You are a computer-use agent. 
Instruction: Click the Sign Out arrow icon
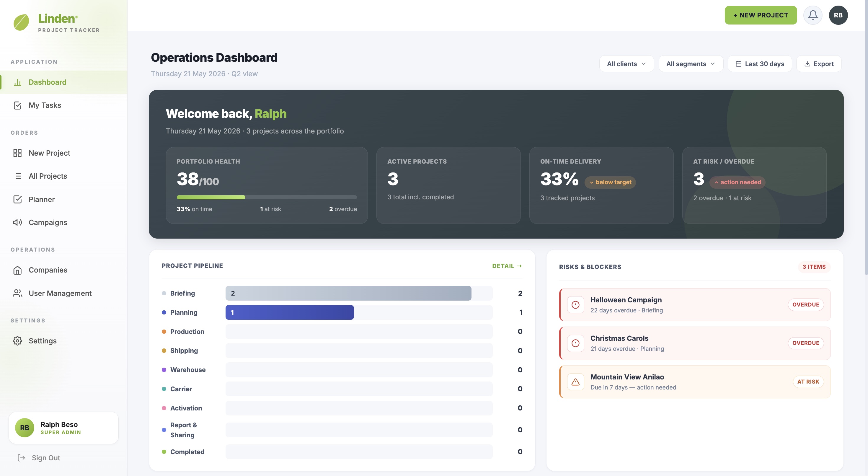21,458
